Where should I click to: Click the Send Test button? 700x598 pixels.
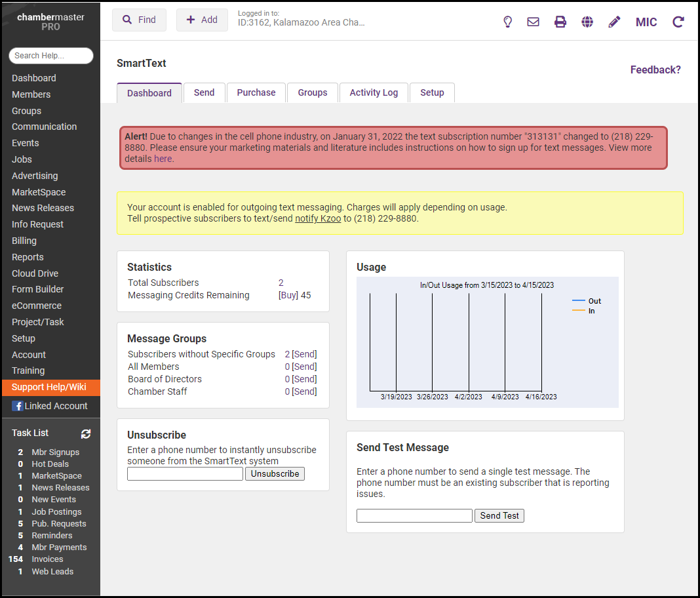click(x=499, y=516)
